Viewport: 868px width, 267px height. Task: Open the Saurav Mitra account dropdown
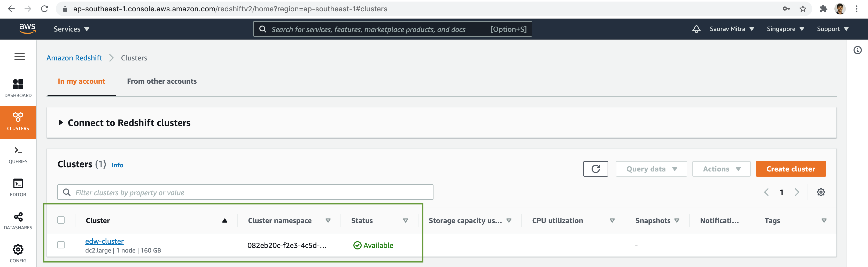(x=732, y=29)
